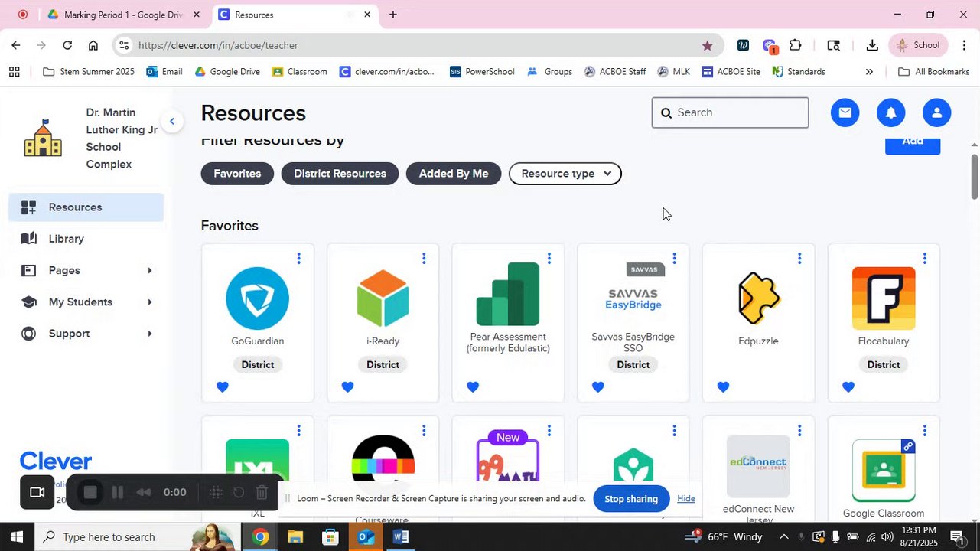Unfavorite GoGuardian using its heart

[223, 387]
